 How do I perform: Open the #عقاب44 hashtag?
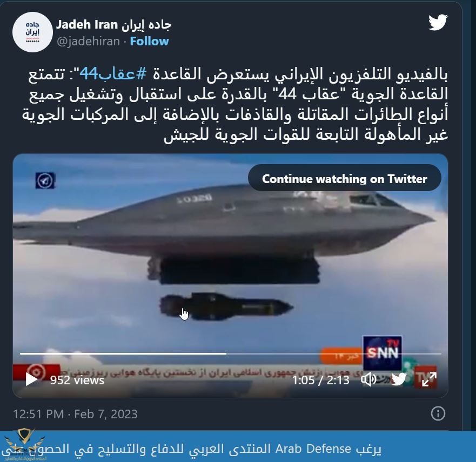[x=113, y=73]
